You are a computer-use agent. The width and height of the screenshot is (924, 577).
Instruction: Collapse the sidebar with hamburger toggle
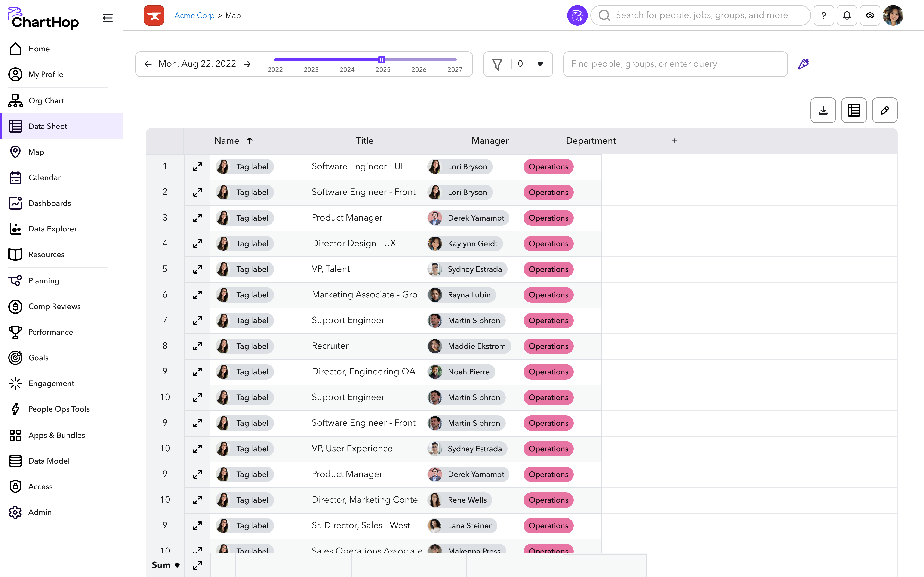click(108, 18)
